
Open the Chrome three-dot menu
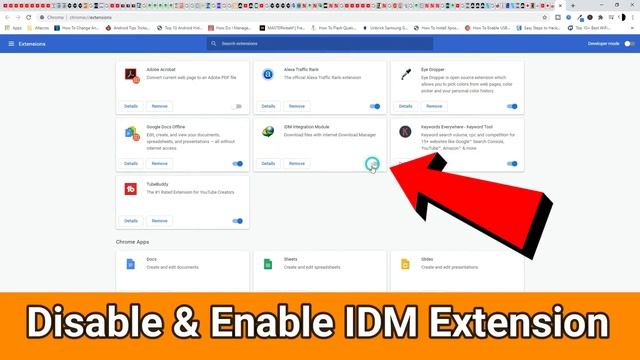[x=633, y=18]
